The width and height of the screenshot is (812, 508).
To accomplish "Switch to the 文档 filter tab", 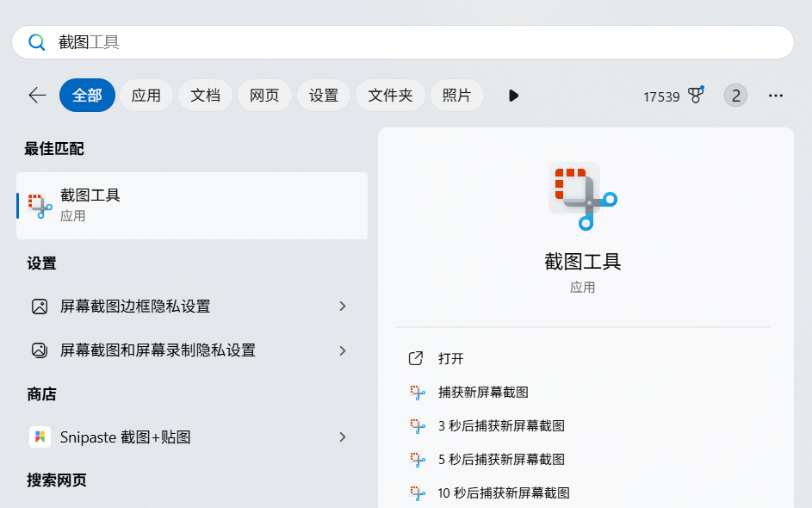I will tap(205, 96).
